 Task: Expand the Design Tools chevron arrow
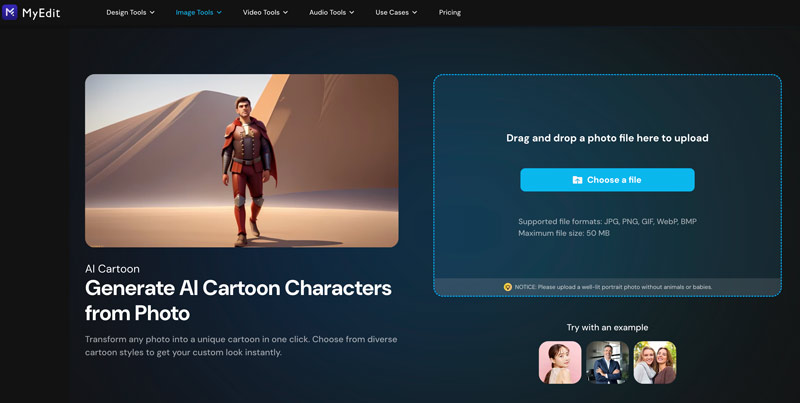click(x=152, y=13)
